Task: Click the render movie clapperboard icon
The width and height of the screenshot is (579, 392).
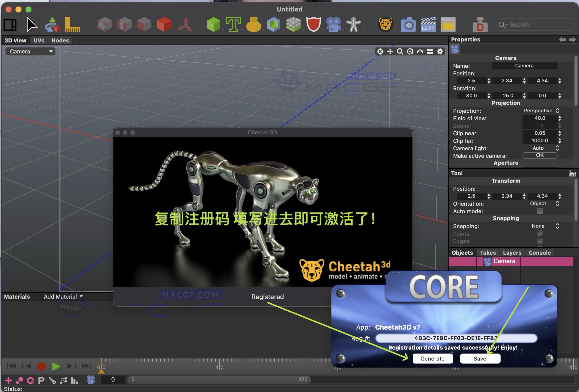Action: tap(428, 24)
